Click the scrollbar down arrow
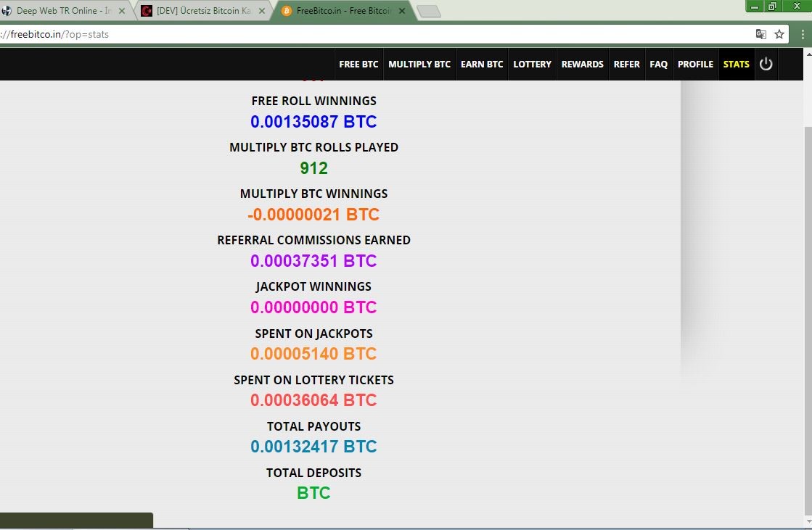 pyautogui.click(x=808, y=522)
